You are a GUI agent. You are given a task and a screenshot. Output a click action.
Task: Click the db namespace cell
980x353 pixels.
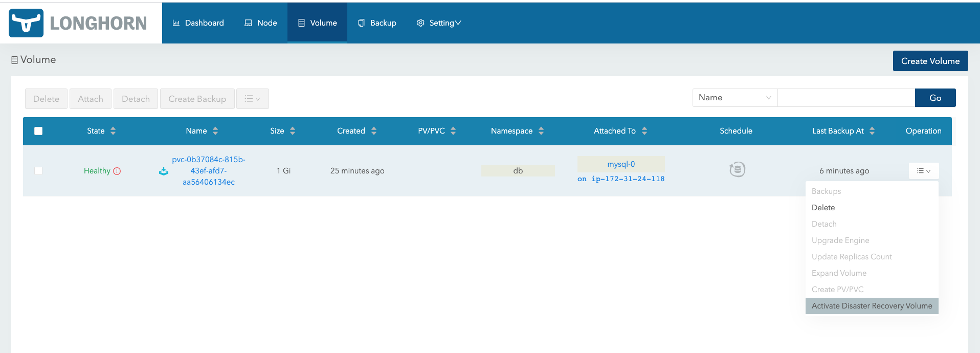coord(518,171)
